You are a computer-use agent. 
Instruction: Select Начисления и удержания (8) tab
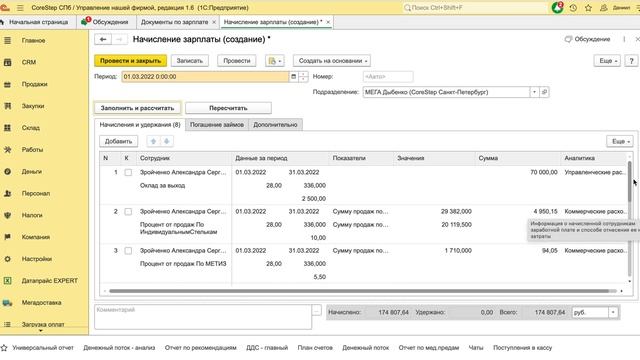(140, 124)
